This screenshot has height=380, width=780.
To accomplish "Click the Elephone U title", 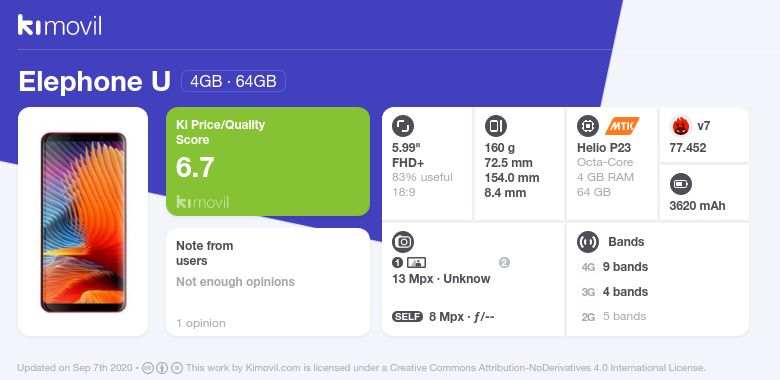I will [x=95, y=81].
